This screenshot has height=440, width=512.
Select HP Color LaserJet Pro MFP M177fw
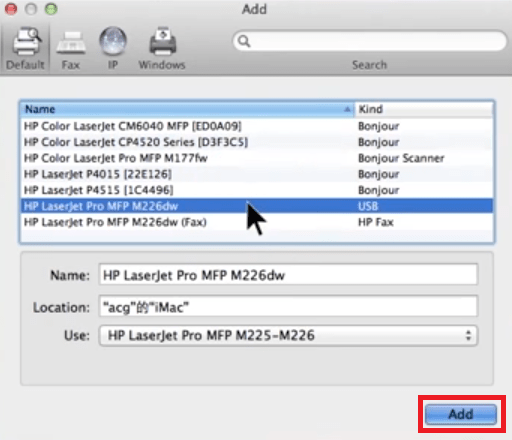257,158
